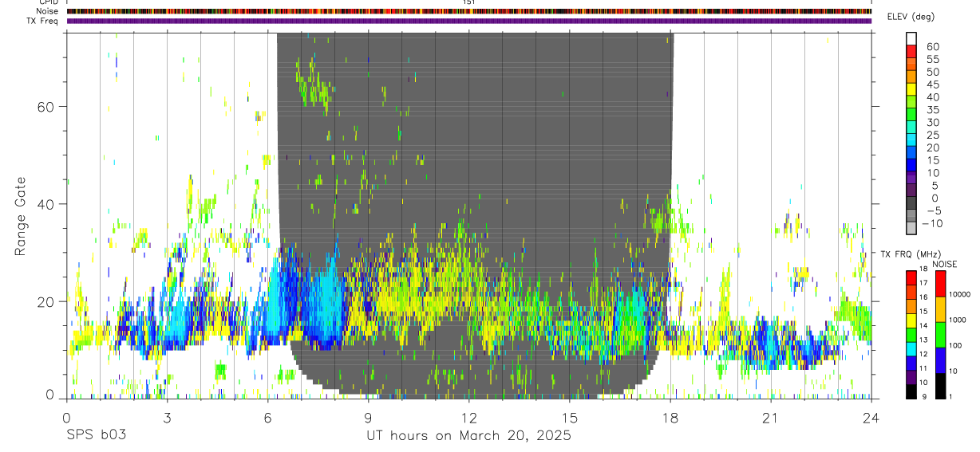Click the '18' value on the TX FRQ scale
The height and width of the screenshot is (452, 980).
pyautogui.click(x=923, y=269)
